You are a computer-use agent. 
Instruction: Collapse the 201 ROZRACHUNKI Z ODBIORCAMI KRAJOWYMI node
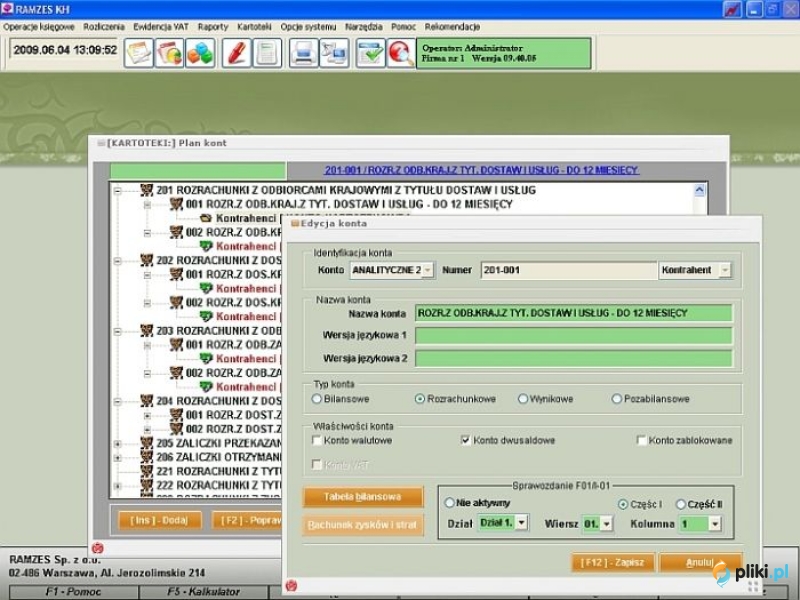(x=117, y=191)
